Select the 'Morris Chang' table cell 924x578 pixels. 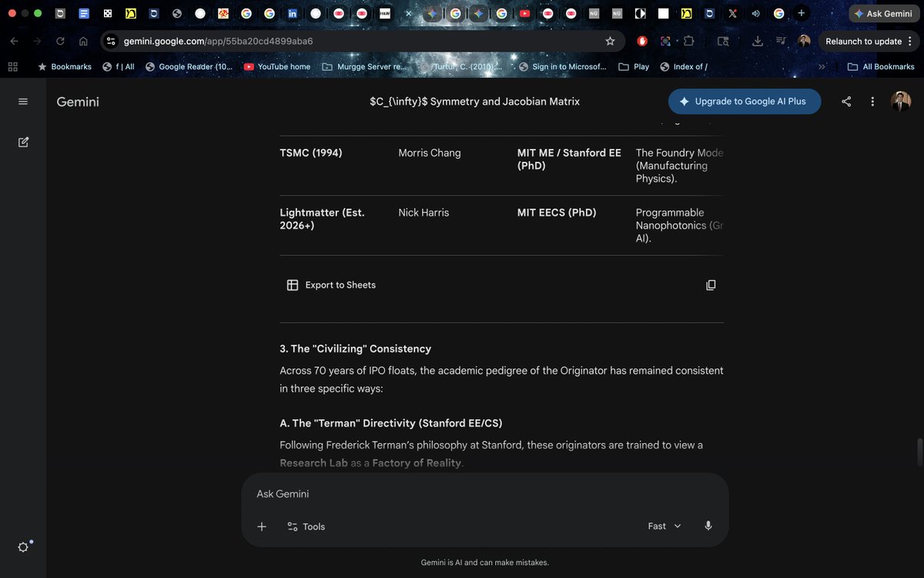(430, 153)
